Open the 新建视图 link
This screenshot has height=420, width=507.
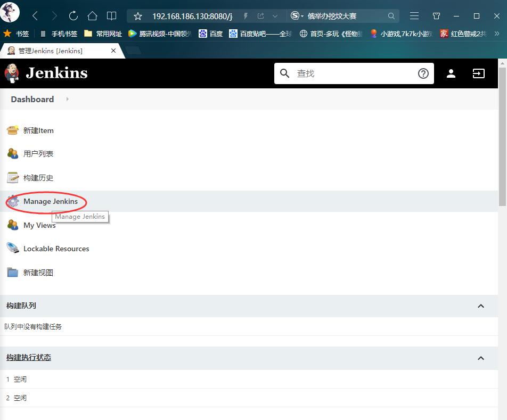coord(38,273)
